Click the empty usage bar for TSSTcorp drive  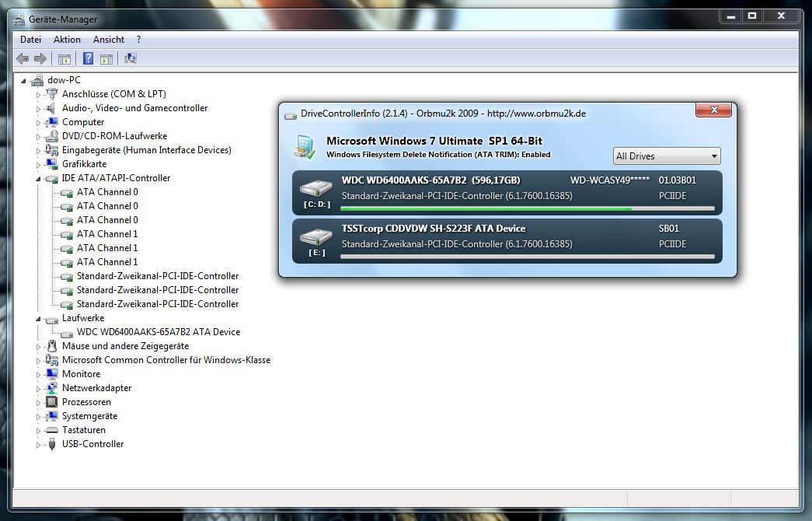527,257
